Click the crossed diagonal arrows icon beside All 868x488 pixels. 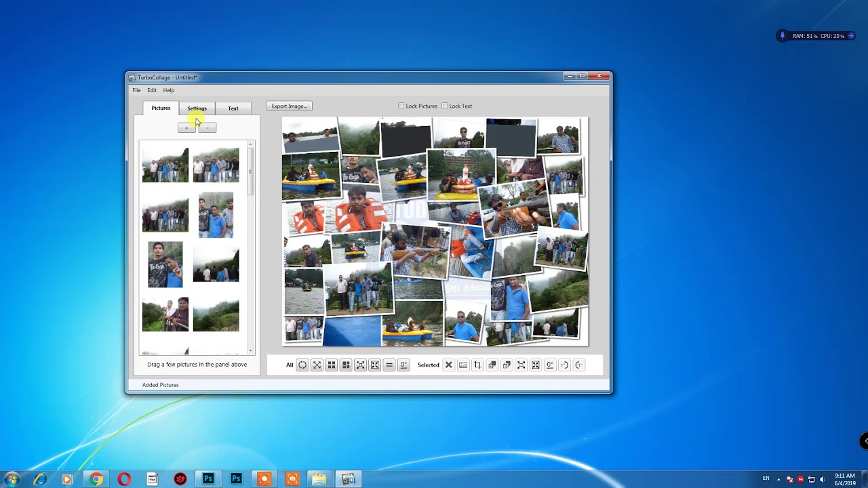[317, 365]
